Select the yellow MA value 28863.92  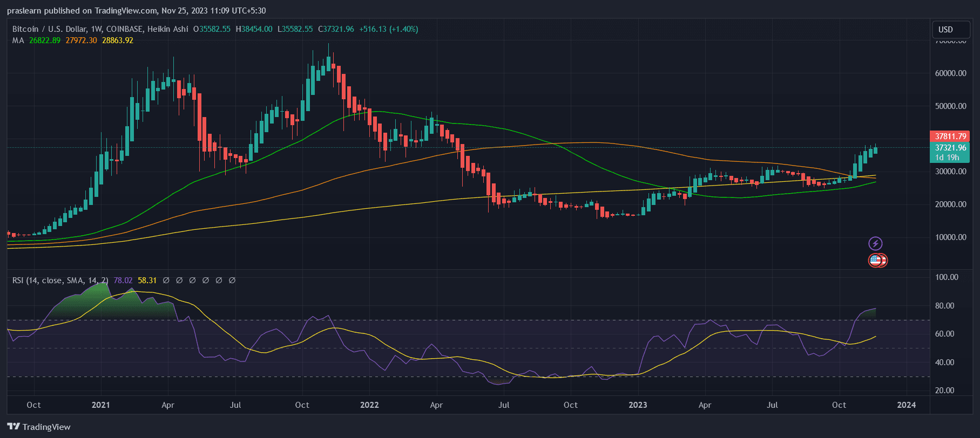click(117, 40)
